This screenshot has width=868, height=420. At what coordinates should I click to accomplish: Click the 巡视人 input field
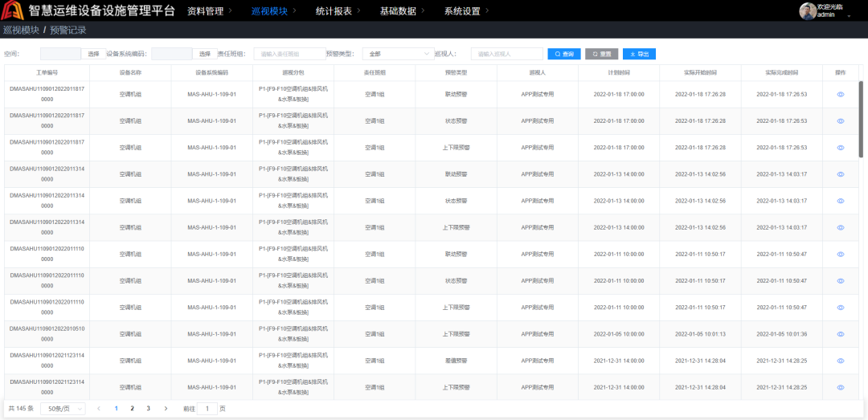506,54
